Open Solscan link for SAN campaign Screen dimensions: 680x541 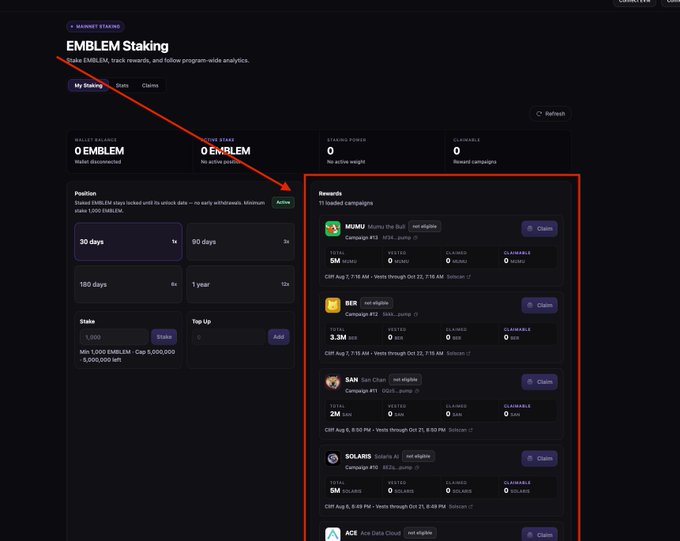458,430
